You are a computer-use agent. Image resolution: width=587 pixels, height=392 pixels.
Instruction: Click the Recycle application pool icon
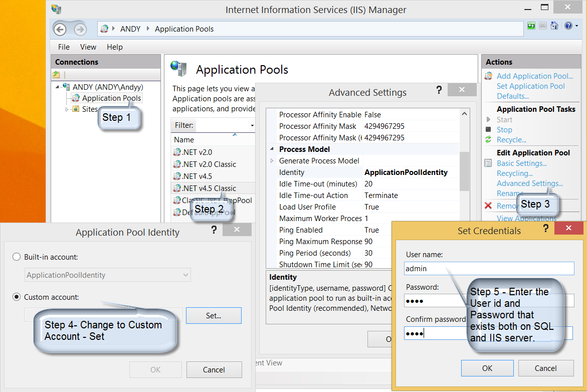488,139
